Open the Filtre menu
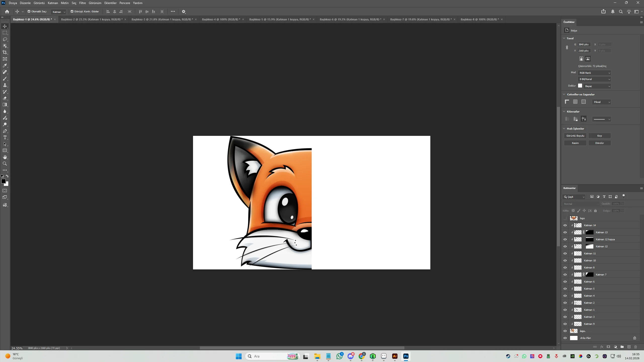The image size is (644, 362). 83,3
